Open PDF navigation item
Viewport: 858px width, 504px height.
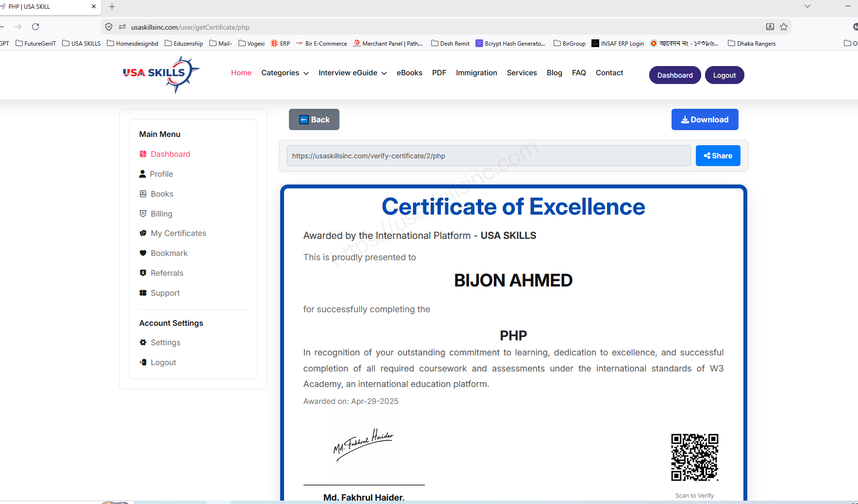[439, 73]
